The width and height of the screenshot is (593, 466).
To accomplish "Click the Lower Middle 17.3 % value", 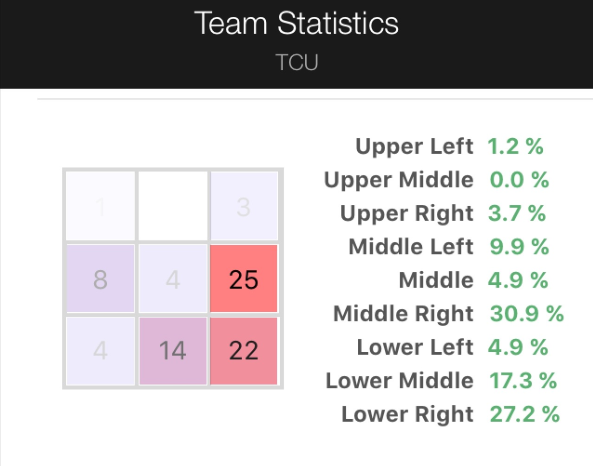I will click(x=523, y=381).
